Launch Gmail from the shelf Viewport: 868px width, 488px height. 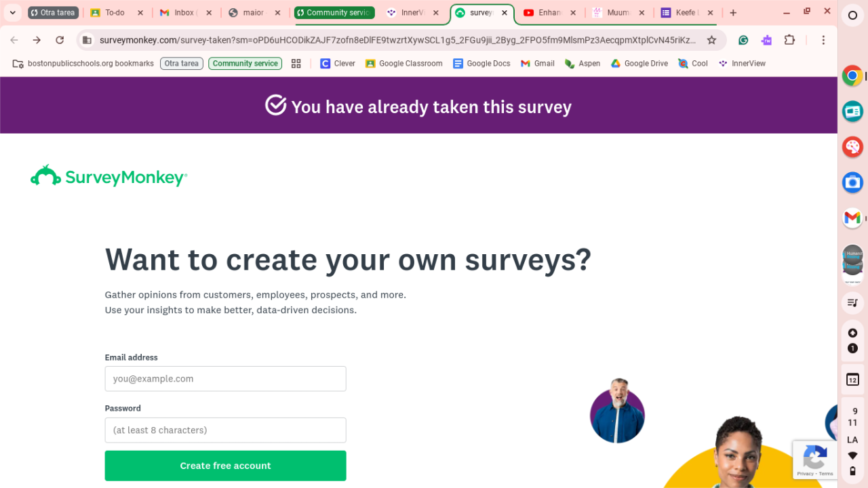[852, 218]
